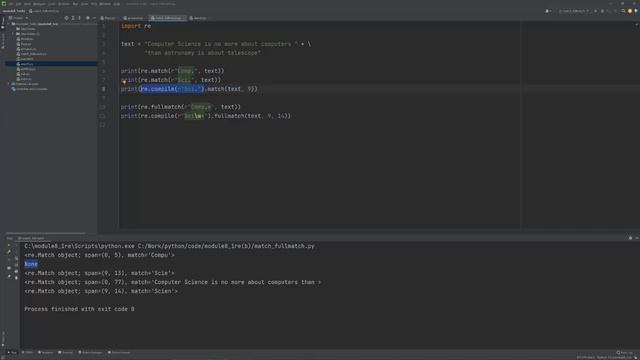Click the expand all icon in Project panel

click(73, 18)
